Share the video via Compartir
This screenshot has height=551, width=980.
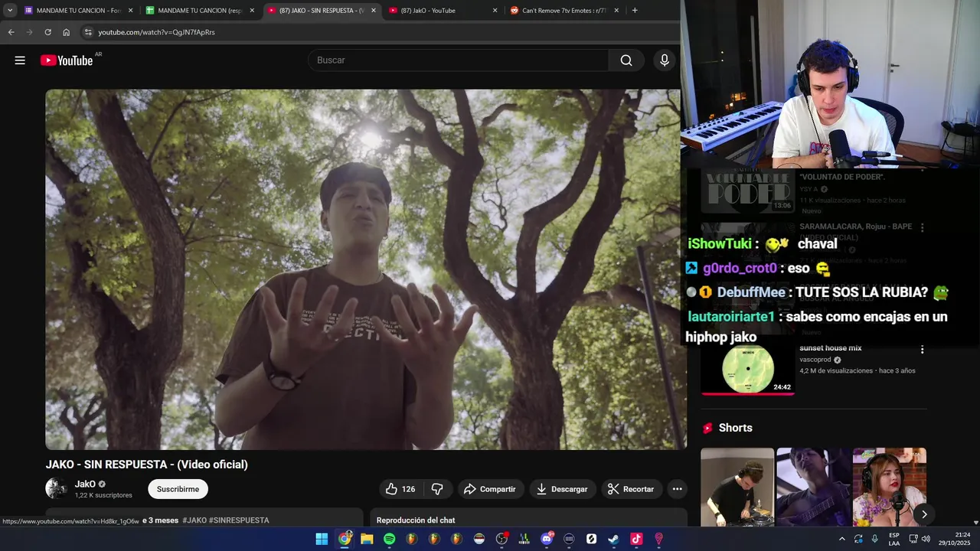[x=490, y=489]
